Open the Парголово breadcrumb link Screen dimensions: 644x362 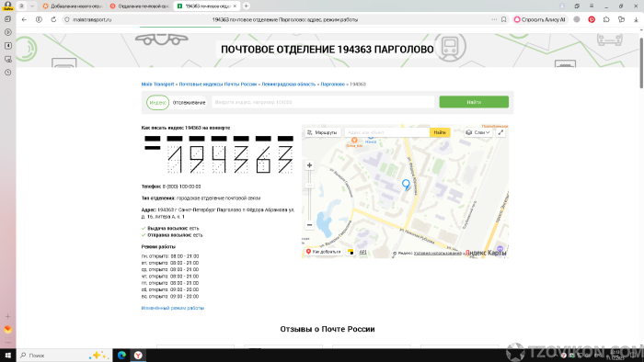coord(333,84)
